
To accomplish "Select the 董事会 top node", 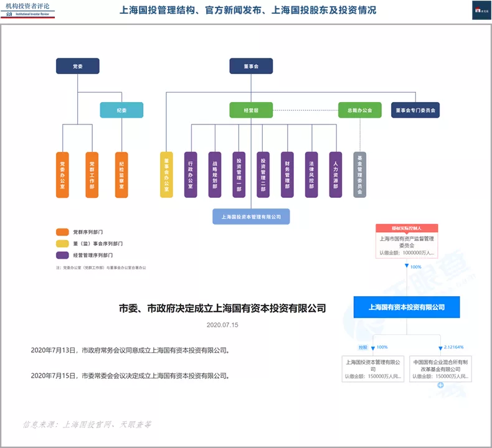I will pos(251,66).
